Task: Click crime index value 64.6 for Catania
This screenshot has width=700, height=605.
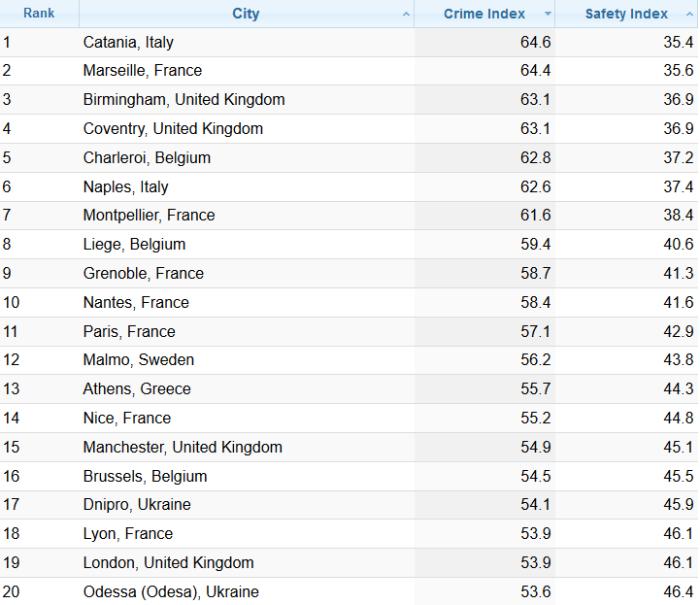Action: [x=535, y=42]
